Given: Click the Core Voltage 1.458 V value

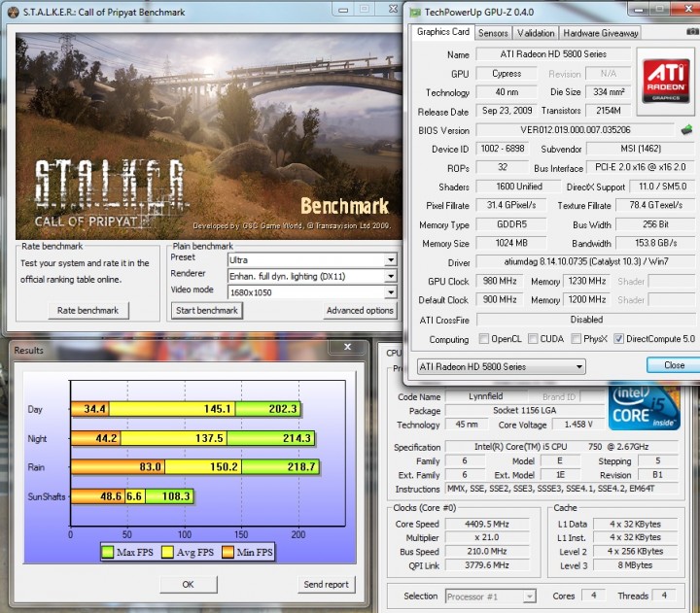Looking at the screenshot, I should 578,425.
